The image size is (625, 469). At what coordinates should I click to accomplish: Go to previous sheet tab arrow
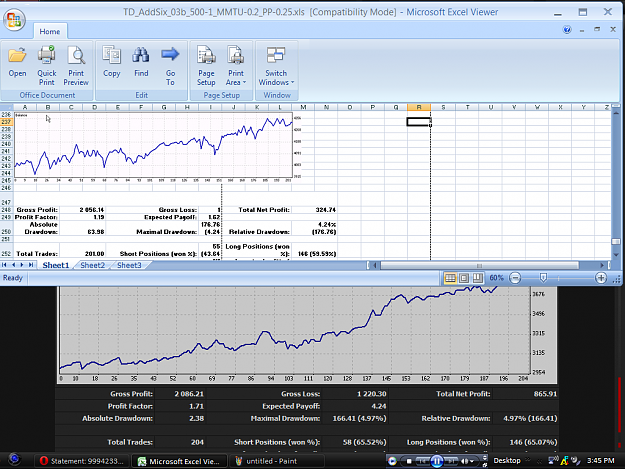pyautogui.click(x=13, y=265)
